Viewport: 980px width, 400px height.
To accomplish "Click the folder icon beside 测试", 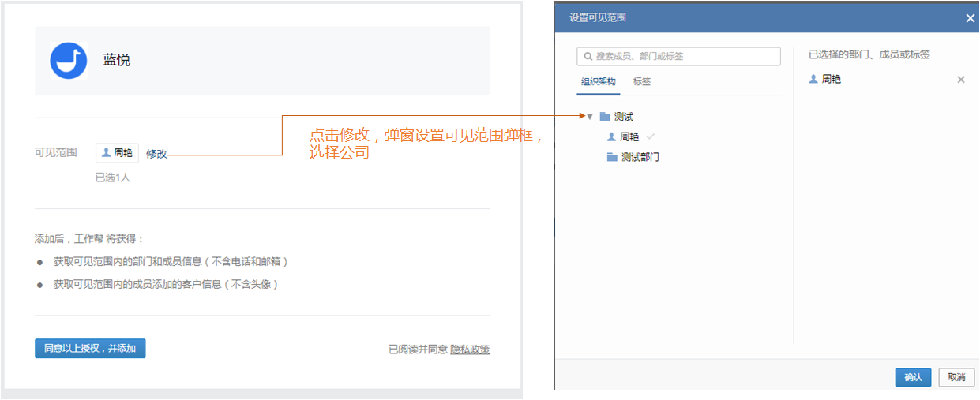I will tap(605, 117).
